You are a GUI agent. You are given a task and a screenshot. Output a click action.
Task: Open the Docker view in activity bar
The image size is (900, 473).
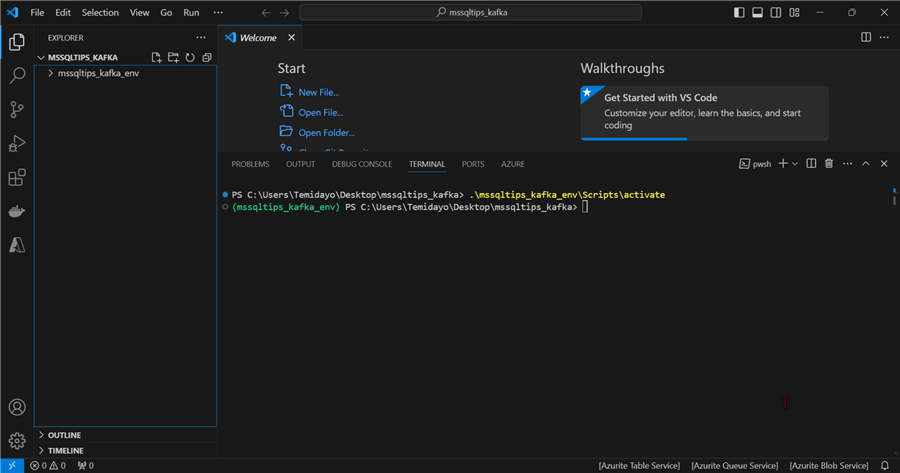17,212
